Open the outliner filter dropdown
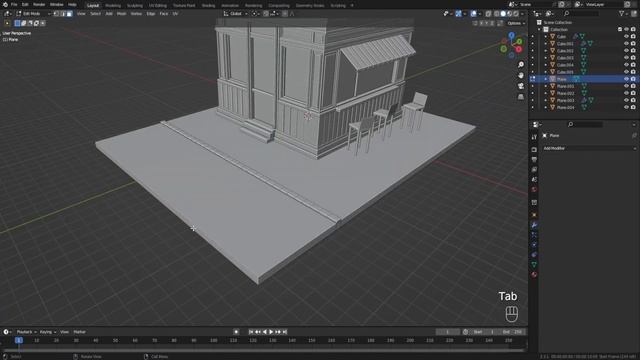Image resolution: width=640 pixels, height=360 pixels. (623, 13)
